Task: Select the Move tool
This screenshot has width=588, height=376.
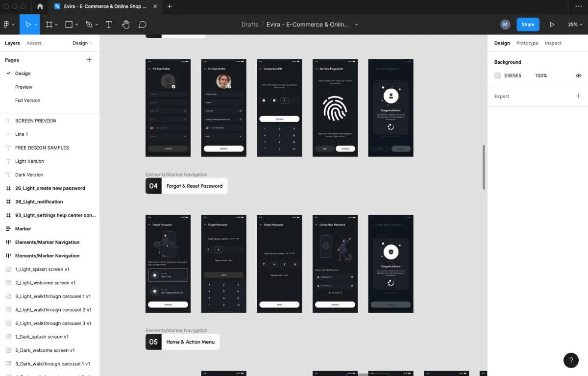Action: pyautogui.click(x=28, y=25)
